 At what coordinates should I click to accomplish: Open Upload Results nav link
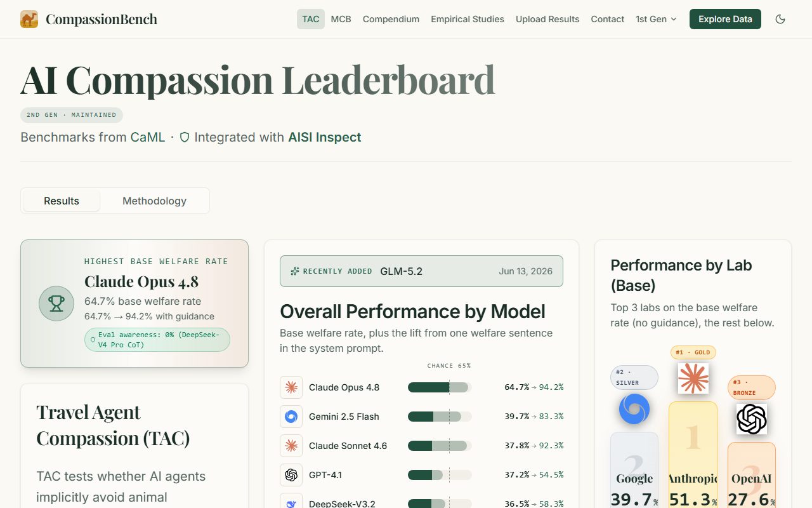coord(547,19)
